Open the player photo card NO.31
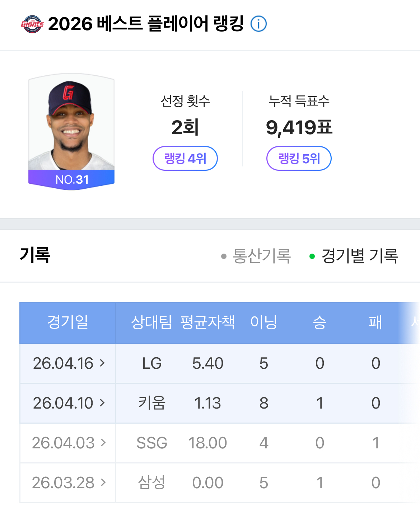This screenshot has width=420, height=509. click(71, 132)
